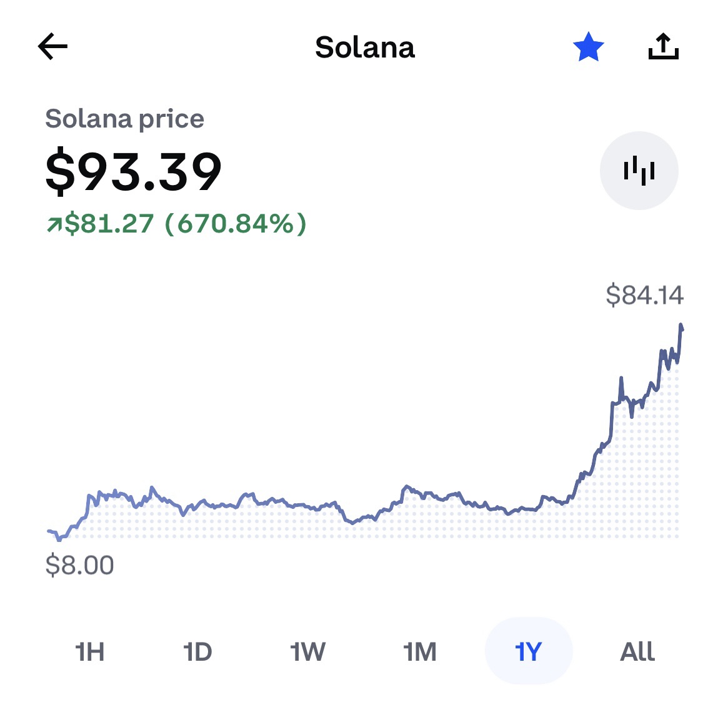The height and width of the screenshot is (702, 728).
Task: Toggle Solana as a watchlist favorite
Action: click(x=587, y=48)
